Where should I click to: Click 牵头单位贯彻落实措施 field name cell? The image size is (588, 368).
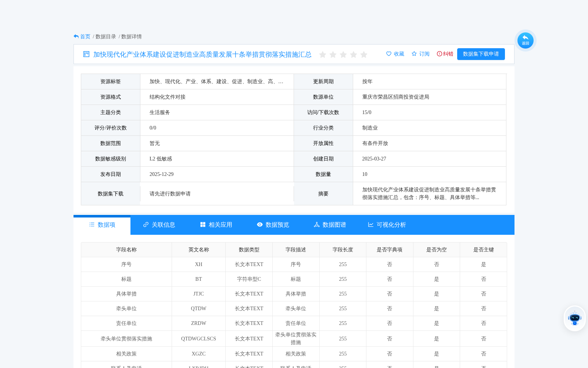tap(126, 339)
